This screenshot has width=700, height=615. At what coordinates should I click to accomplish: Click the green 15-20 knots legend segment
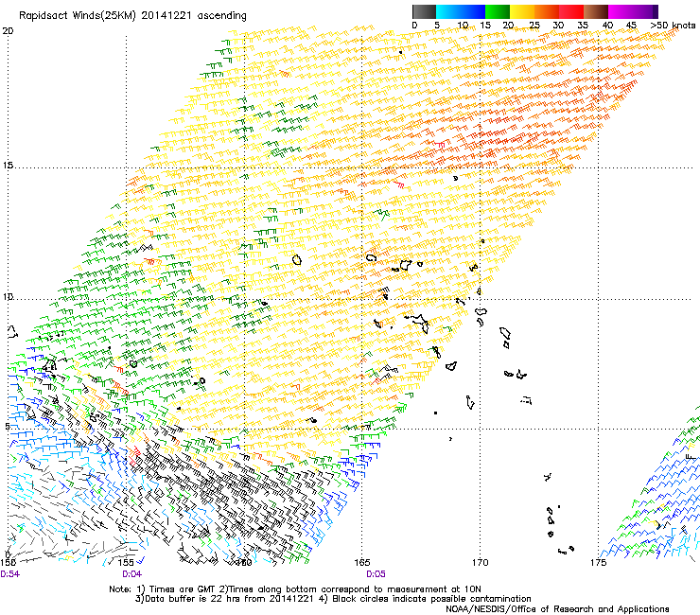498,11
